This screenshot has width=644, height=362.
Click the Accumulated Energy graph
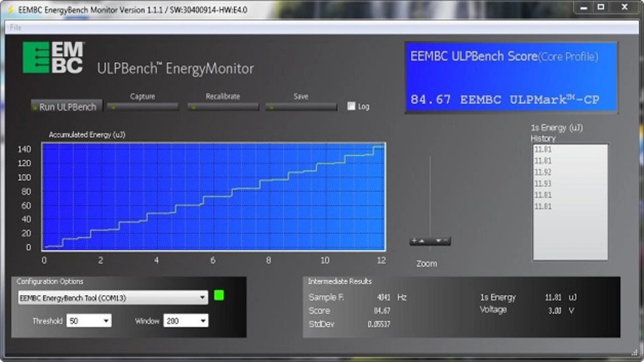pyautogui.click(x=214, y=196)
